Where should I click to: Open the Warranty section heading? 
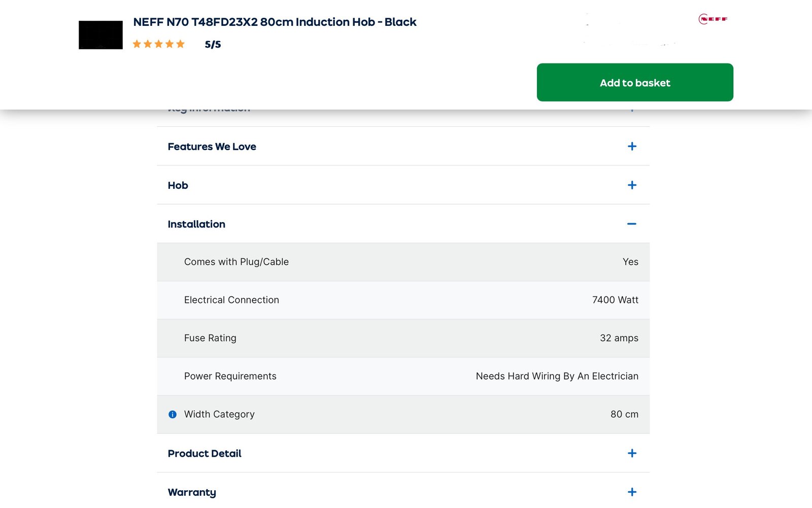192,492
